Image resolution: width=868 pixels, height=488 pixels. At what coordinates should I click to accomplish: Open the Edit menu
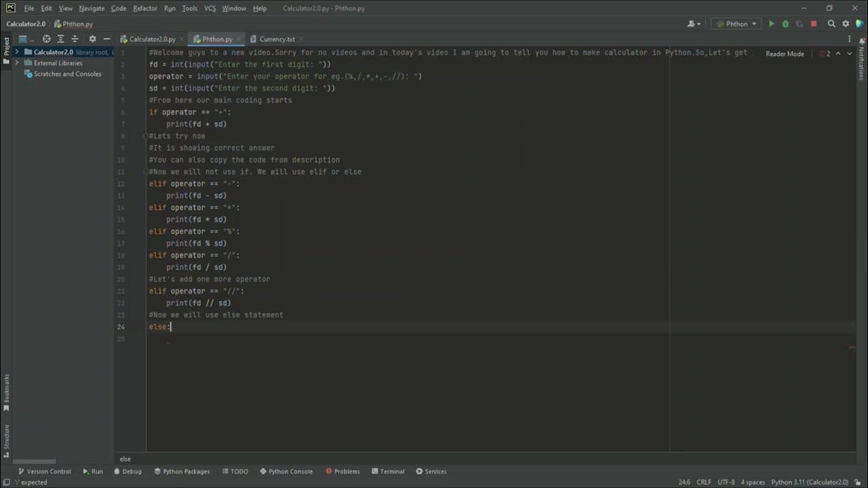[x=46, y=8]
